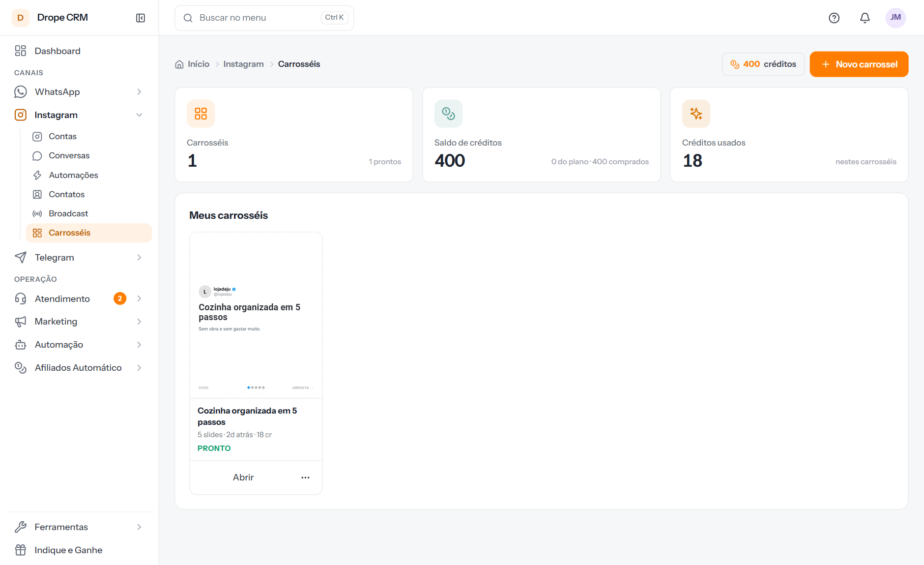The height and width of the screenshot is (565, 924).
Task: Click Abrir on the carousel card
Action: pos(243,477)
